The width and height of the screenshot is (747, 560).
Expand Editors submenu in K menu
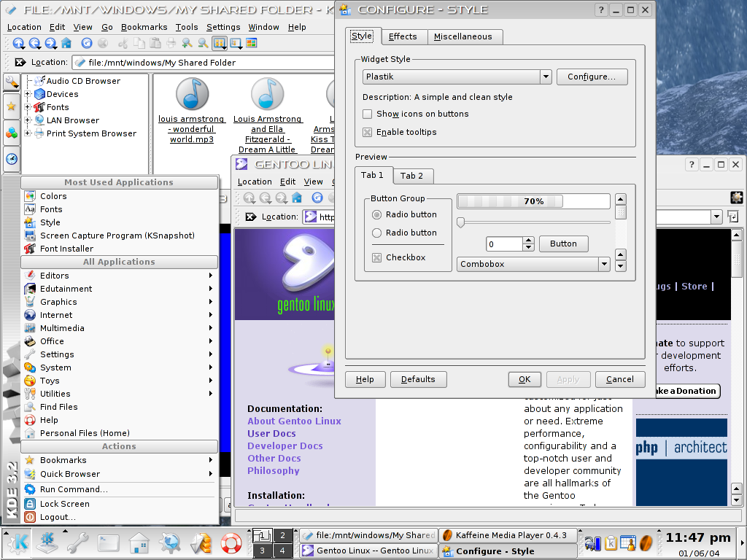click(x=119, y=276)
